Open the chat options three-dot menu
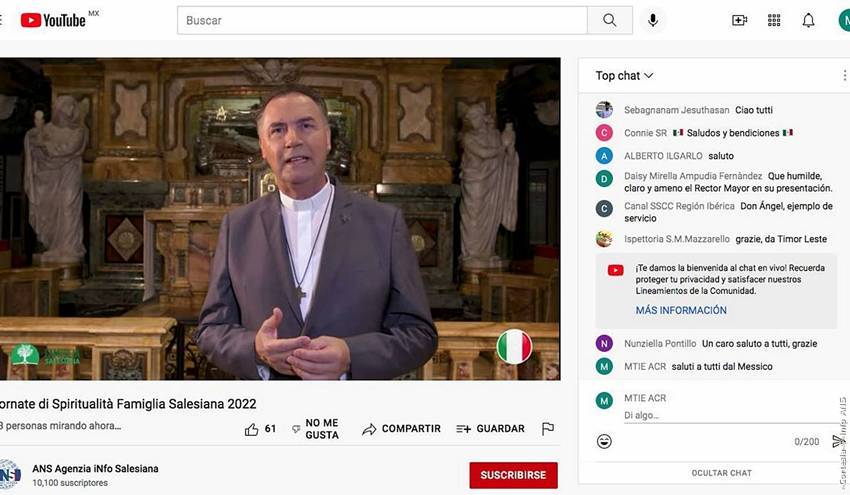The height and width of the screenshot is (495, 850). point(845,76)
